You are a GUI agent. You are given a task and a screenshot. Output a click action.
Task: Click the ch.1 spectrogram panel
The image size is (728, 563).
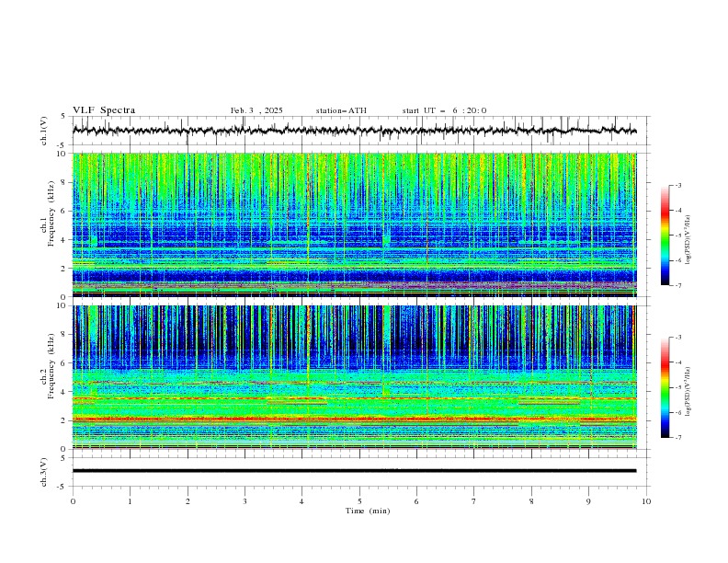tap(354, 224)
